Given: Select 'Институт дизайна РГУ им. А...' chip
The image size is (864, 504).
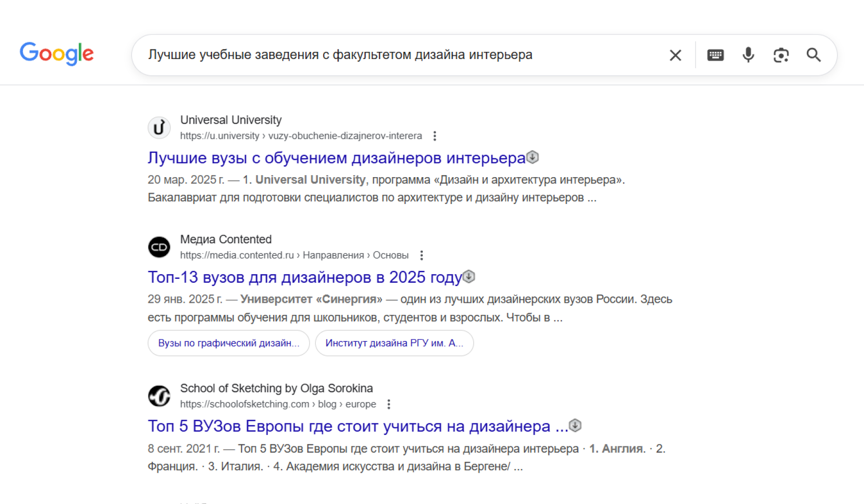Looking at the screenshot, I should [x=394, y=343].
